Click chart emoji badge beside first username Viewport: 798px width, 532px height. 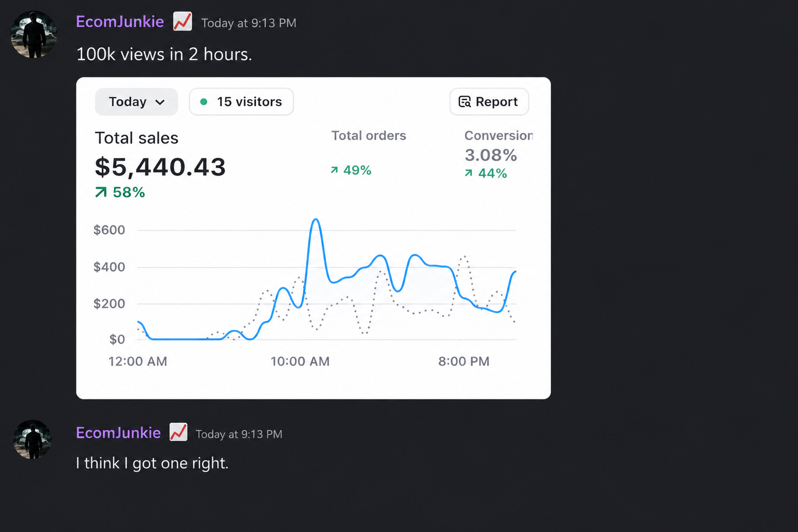tap(182, 22)
